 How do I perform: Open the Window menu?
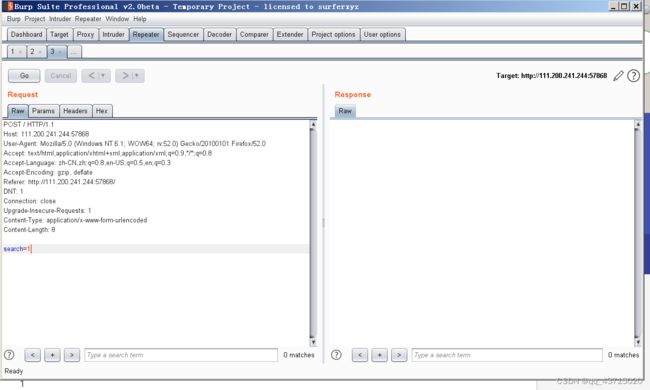(x=117, y=19)
